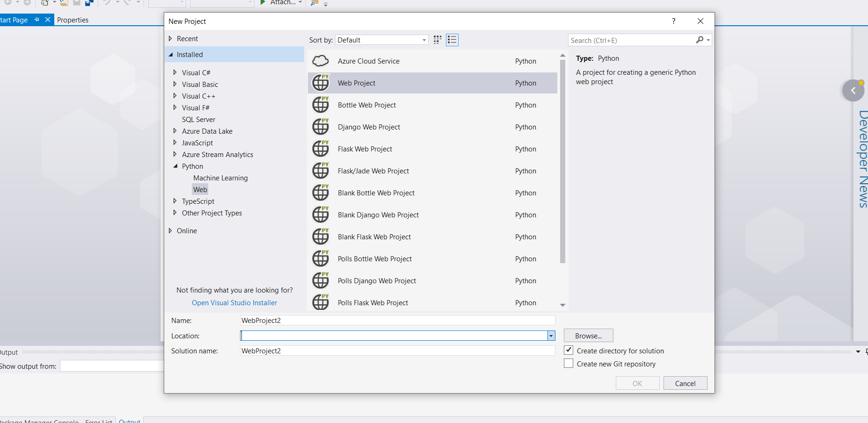This screenshot has width=868, height=423.
Task: Open the New Project dialog help button
Action: coord(674,21)
